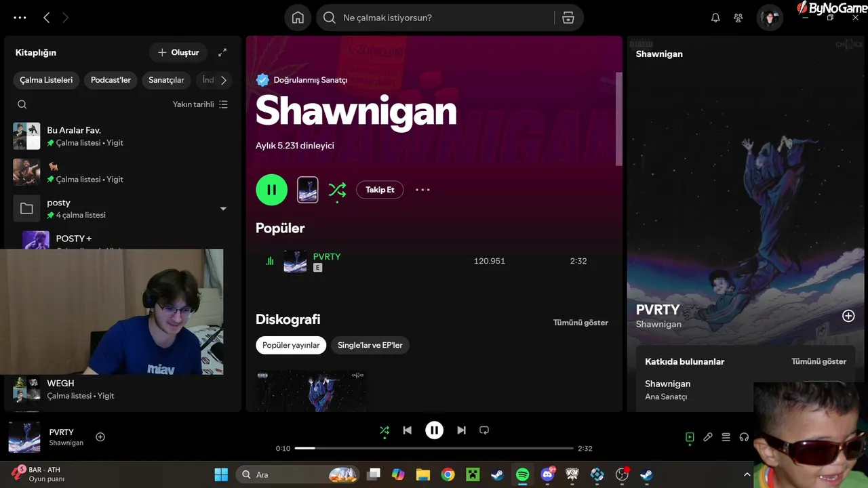Open Shawnigan credit under Katkıda bulunanlar
The height and width of the screenshot is (488, 868).
point(667,384)
